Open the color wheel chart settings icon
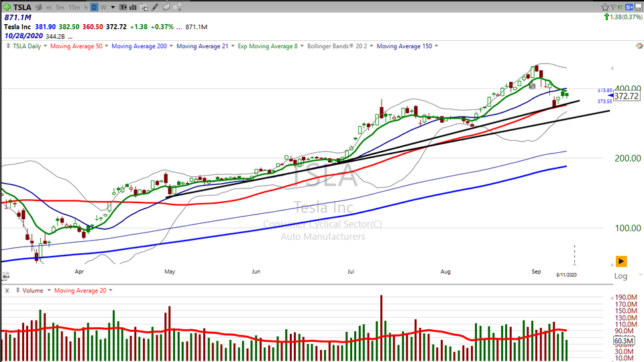The height and width of the screenshot is (362, 644). coord(639,46)
